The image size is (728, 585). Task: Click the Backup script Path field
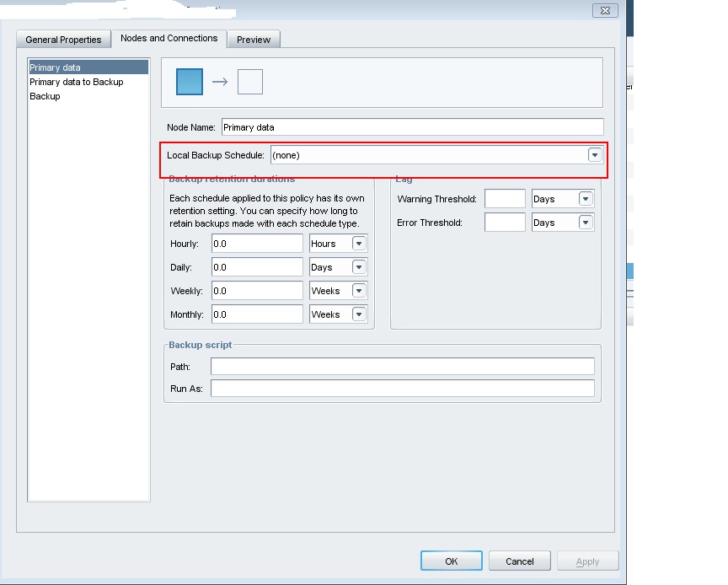coord(402,367)
